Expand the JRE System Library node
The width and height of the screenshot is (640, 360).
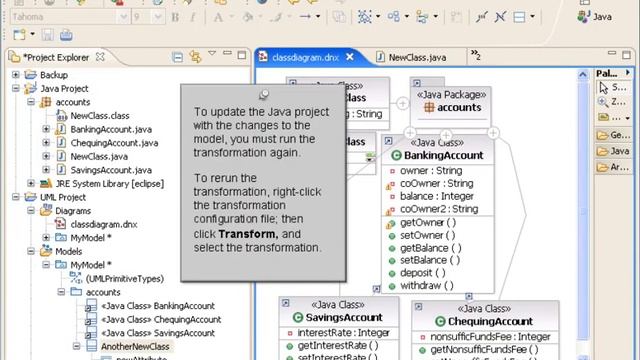(31, 183)
